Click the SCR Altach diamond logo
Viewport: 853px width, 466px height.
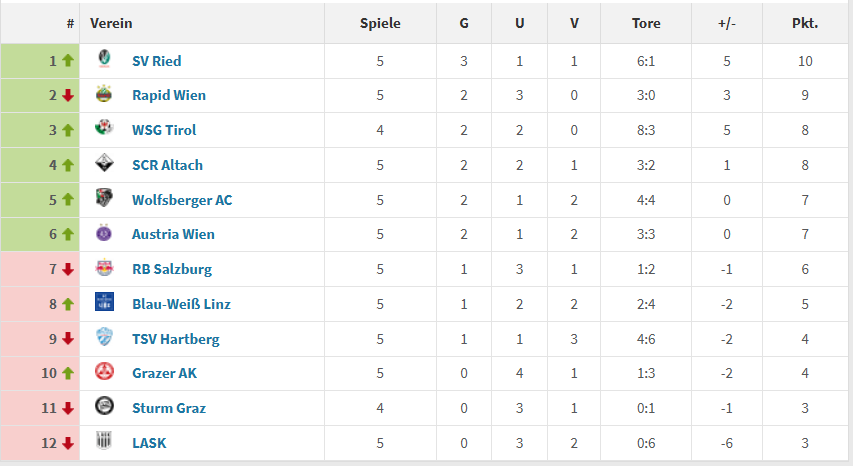click(x=104, y=163)
